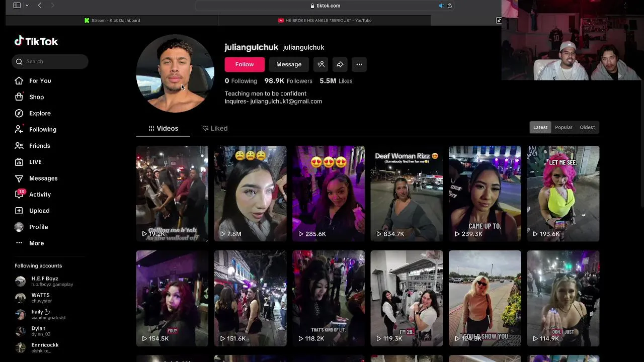This screenshot has height=362, width=644.
Task: Open the Shop bag icon
Action: pos(19,97)
